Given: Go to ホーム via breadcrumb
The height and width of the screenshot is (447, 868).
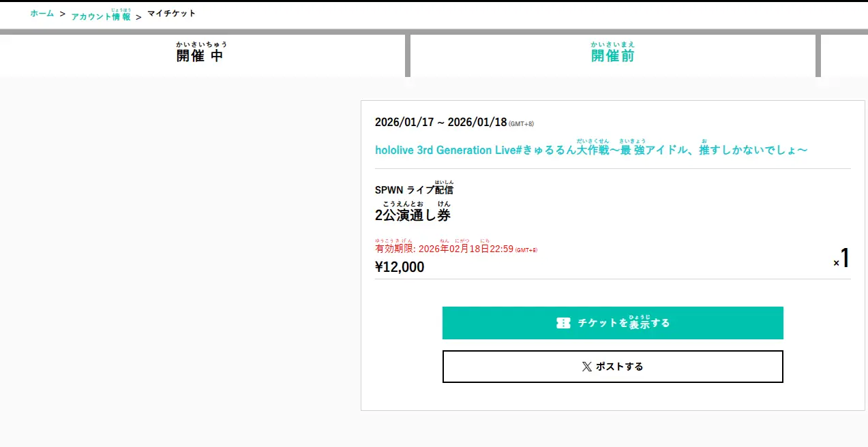Looking at the screenshot, I should [42, 14].
